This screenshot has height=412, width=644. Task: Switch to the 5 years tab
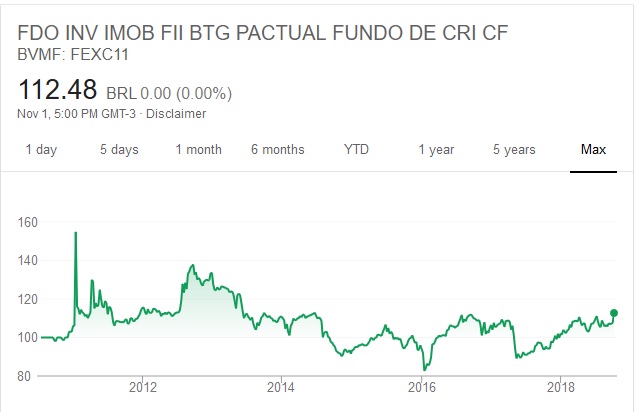pos(514,150)
